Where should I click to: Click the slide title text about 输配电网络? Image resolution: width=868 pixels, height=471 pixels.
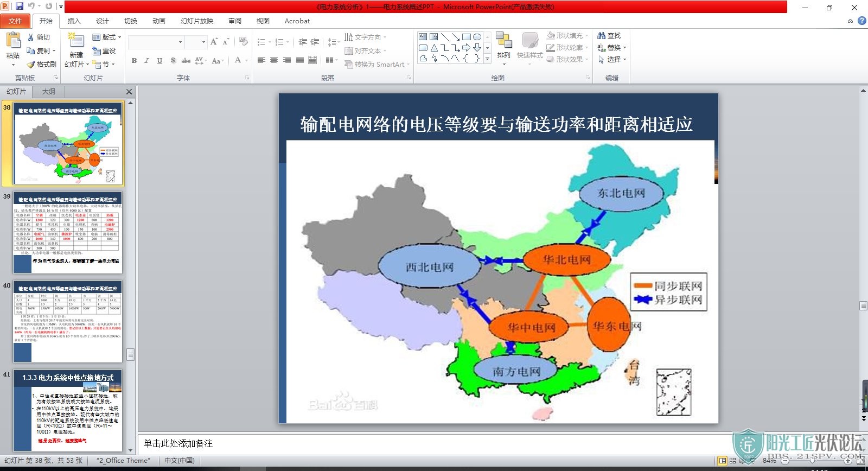pyautogui.click(x=496, y=124)
